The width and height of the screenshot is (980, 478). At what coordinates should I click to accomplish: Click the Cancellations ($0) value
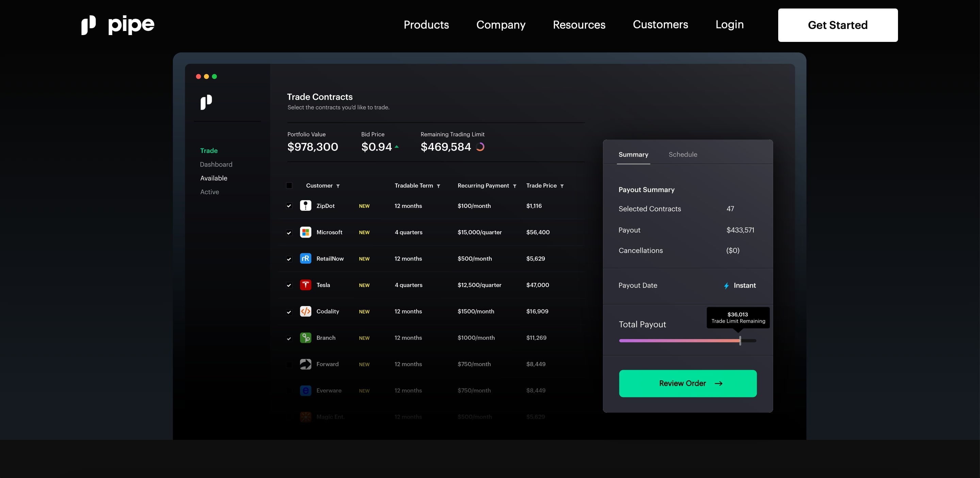[733, 251]
